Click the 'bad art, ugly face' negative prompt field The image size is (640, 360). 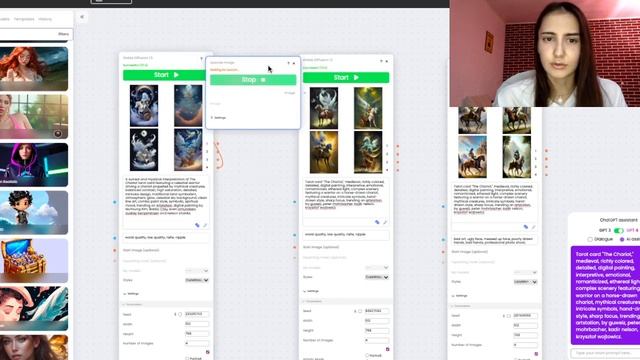coord(494,240)
